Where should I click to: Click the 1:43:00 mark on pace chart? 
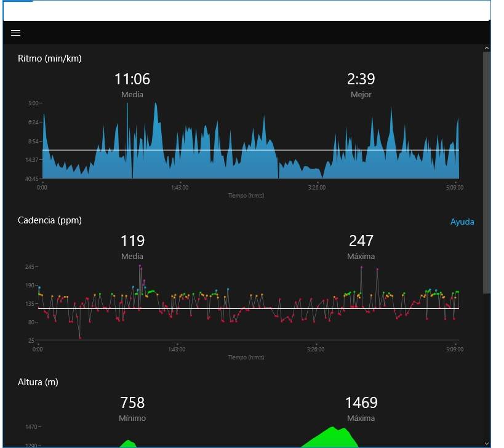180,188
